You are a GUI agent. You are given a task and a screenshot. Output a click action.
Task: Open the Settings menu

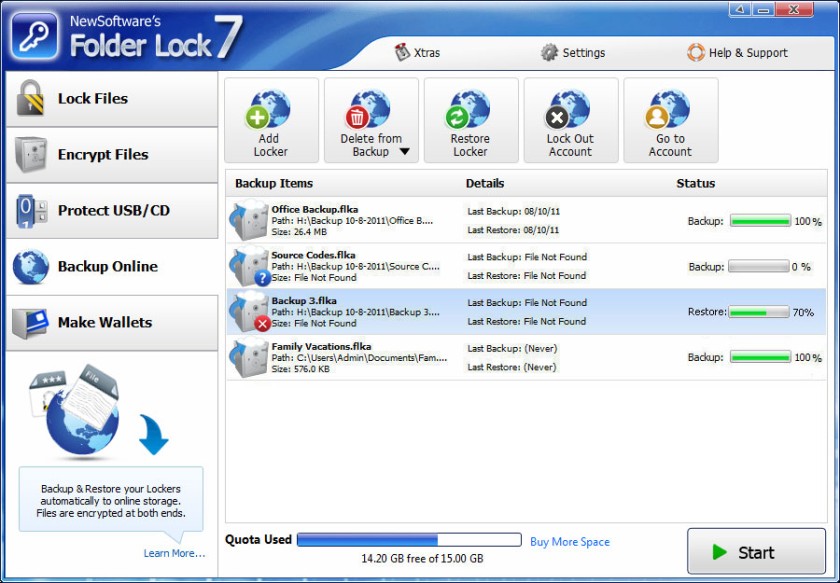pyautogui.click(x=573, y=53)
